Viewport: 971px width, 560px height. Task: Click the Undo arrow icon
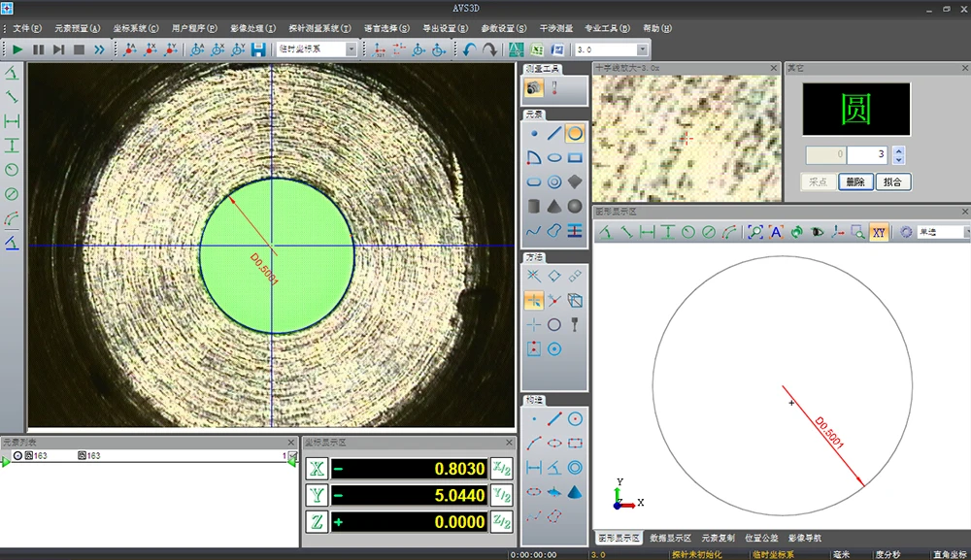point(470,49)
